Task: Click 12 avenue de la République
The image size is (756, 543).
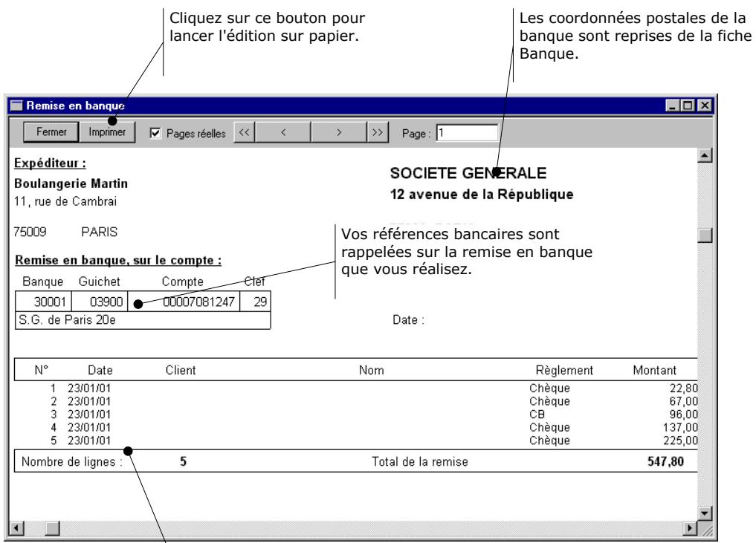Action: (x=482, y=194)
